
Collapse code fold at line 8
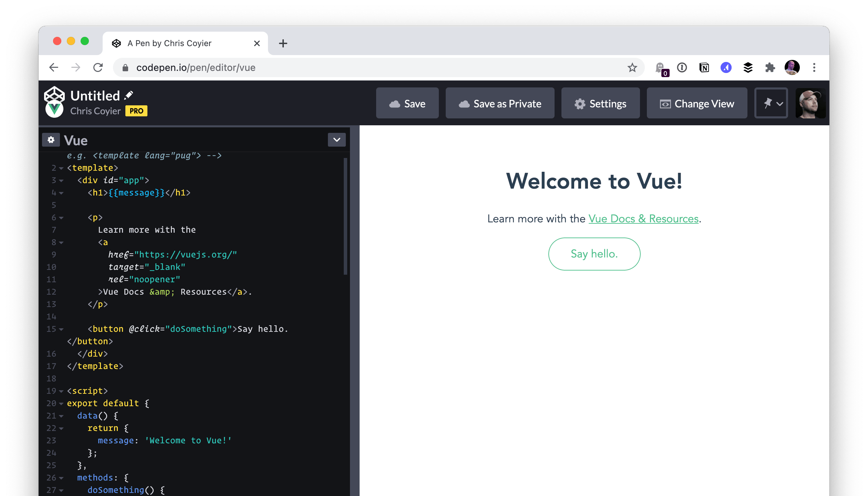point(61,242)
